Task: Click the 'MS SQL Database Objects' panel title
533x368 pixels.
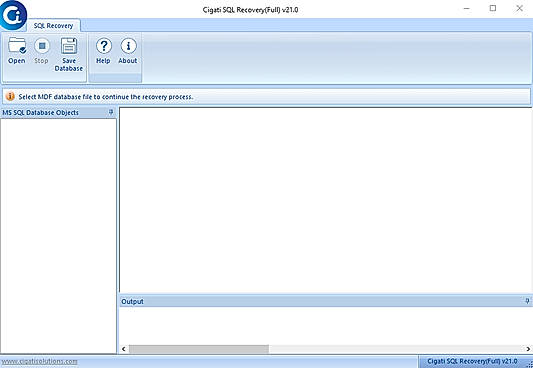Action: point(40,112)
